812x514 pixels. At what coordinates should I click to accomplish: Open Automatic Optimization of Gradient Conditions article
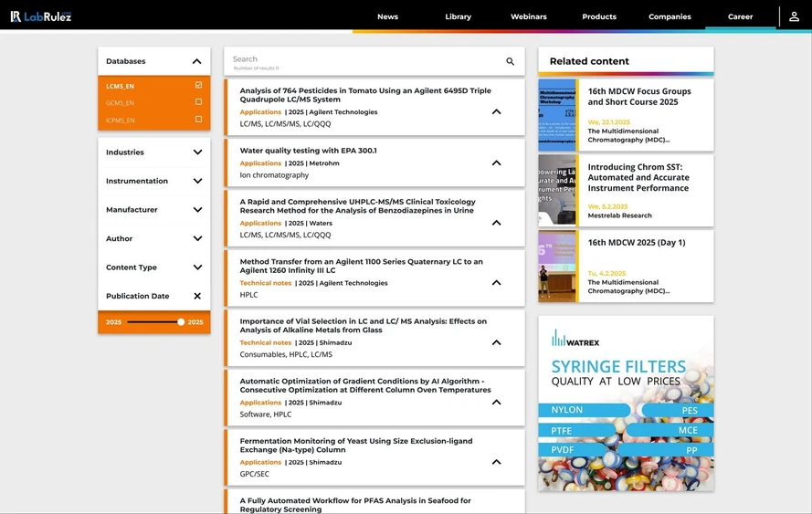coord(365,385)
